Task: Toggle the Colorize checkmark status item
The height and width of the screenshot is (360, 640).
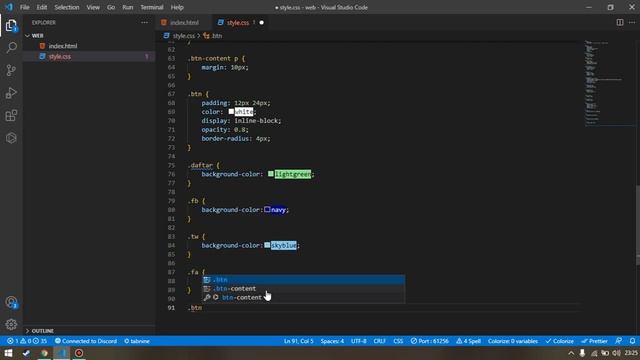Action: [560, 341]
